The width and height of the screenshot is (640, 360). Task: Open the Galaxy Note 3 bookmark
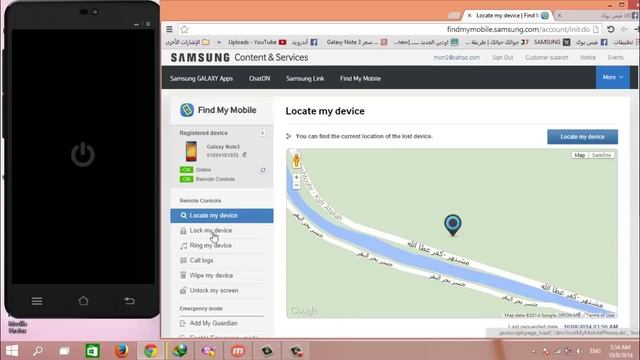click(357, 42)
